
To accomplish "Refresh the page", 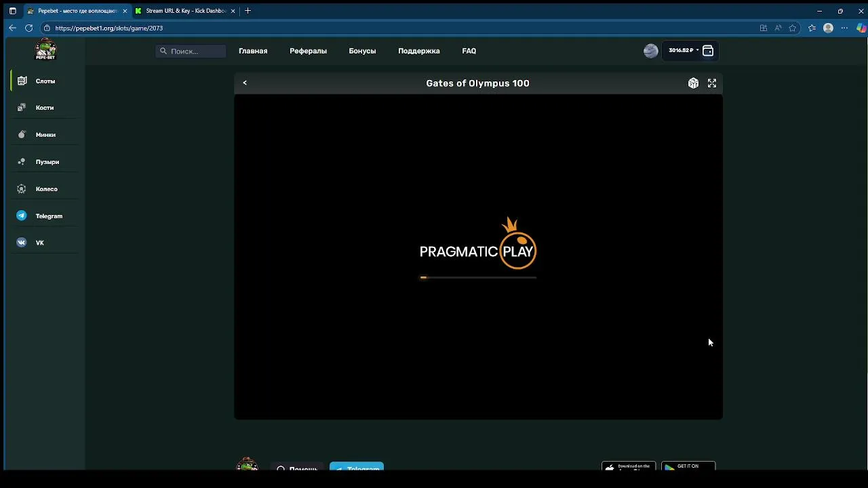I will click(28, 28).
